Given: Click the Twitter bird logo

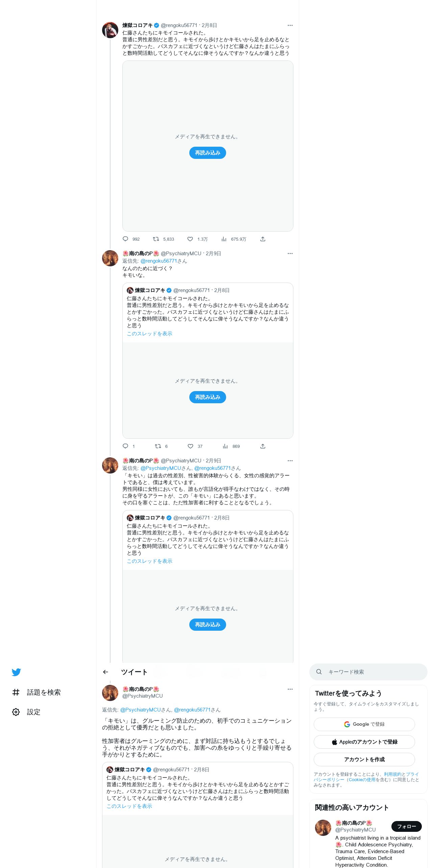Looking at the screenshot, I should click(16, 672).
